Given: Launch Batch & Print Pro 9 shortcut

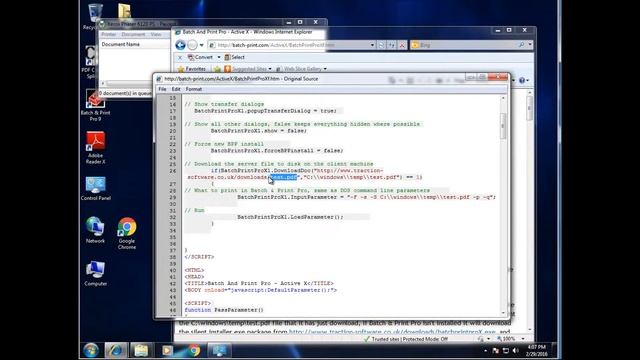Looking at the screenshot, I should pyautogui.click(x=95, y=105).
